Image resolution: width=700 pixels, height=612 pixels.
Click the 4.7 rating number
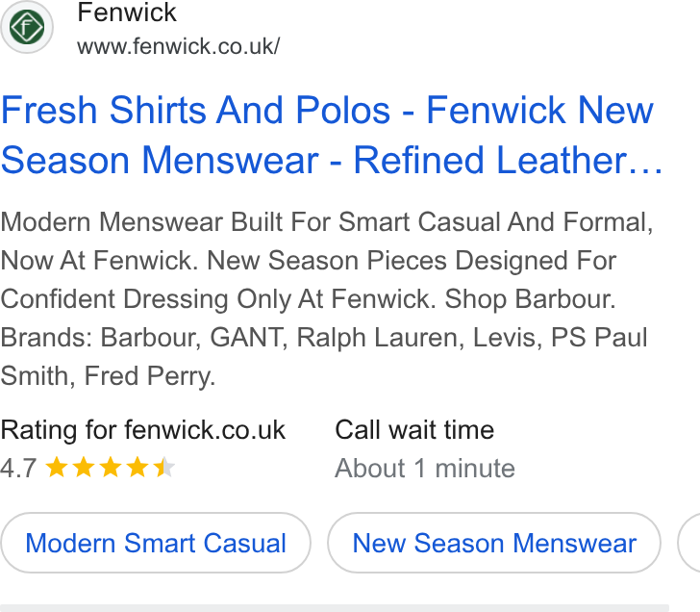coord(18,469)
